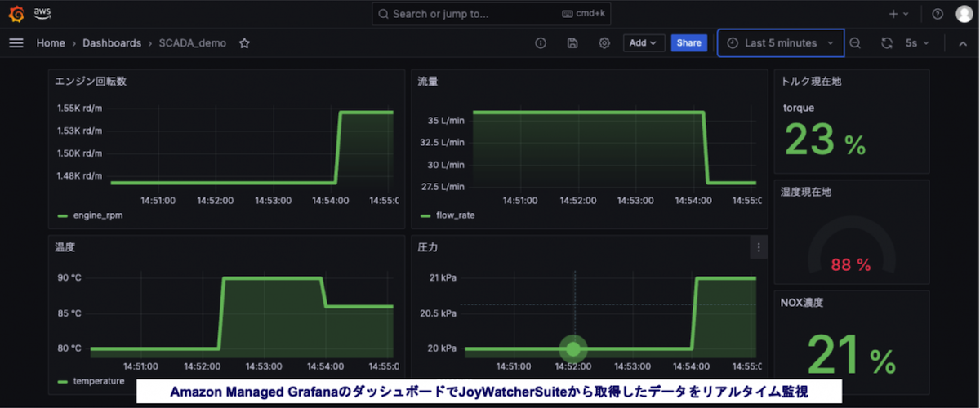Open dashboard settings gear icon
The height and width of the screenshot is (408, 980).
[604, 43]
